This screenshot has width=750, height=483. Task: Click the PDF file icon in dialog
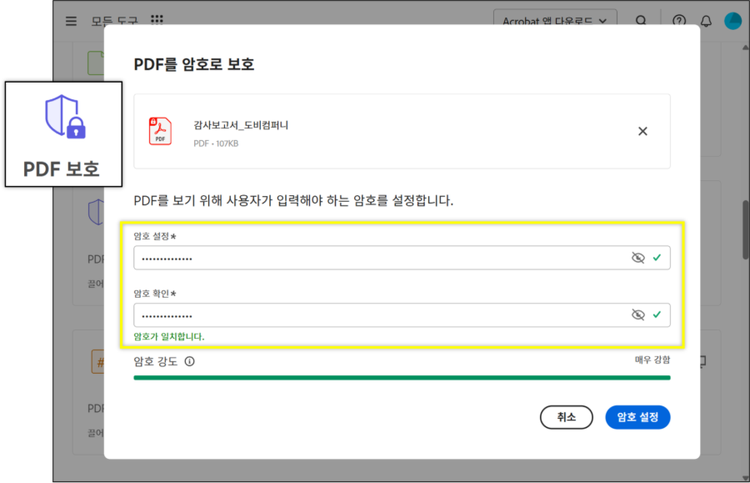(x=160, y=131)
